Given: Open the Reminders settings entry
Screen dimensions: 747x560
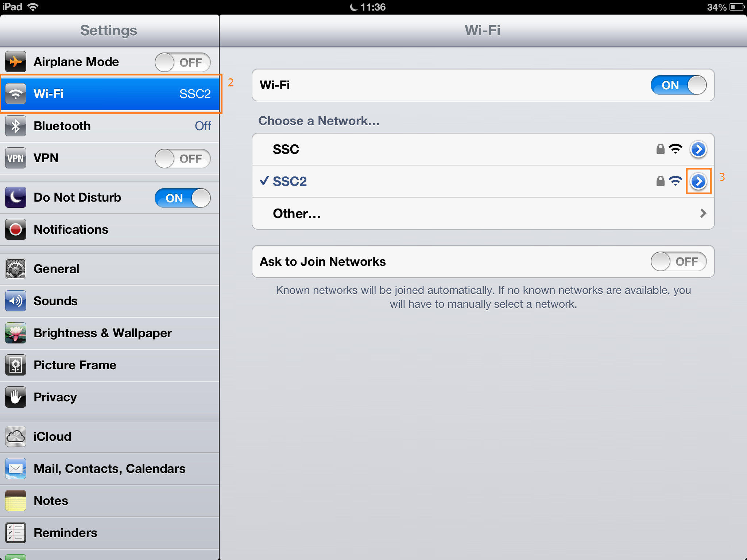Looking at the screenshot, I should coord(109,533).
